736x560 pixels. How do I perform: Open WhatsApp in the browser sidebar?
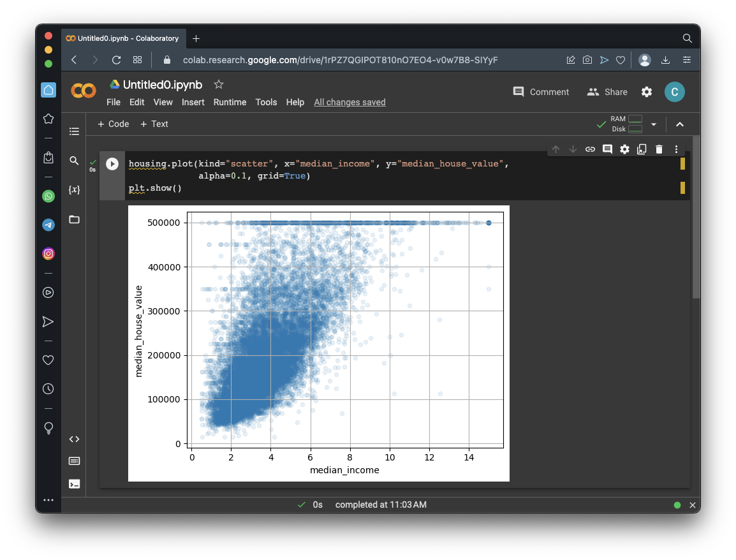[x=48, y=196]
